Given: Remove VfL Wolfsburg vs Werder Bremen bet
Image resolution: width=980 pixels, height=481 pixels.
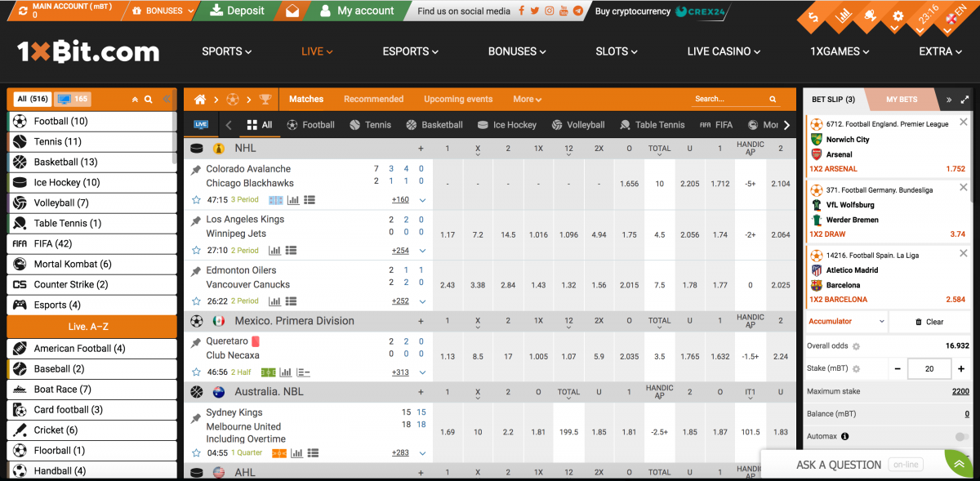Looking at the screenshot, I should pyautogui.click(x=963, y=188).
